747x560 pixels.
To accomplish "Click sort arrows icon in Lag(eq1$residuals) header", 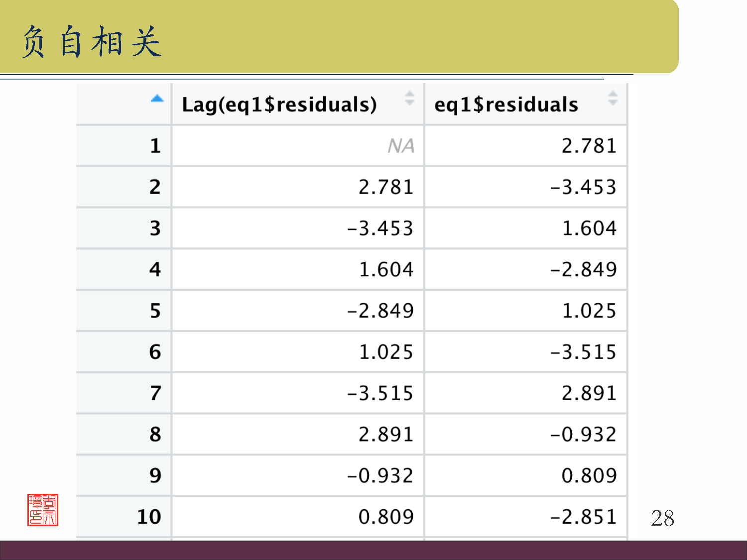I will 409,98.
